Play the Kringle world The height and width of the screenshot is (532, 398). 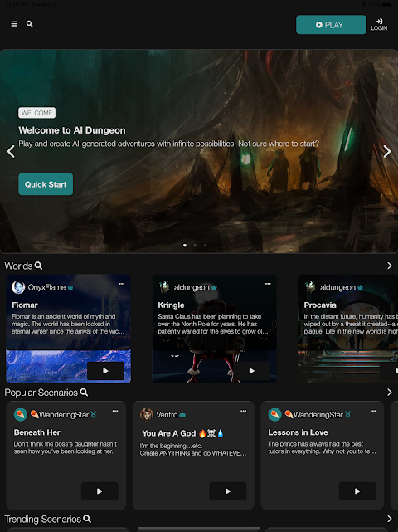[x=251, y=371]
